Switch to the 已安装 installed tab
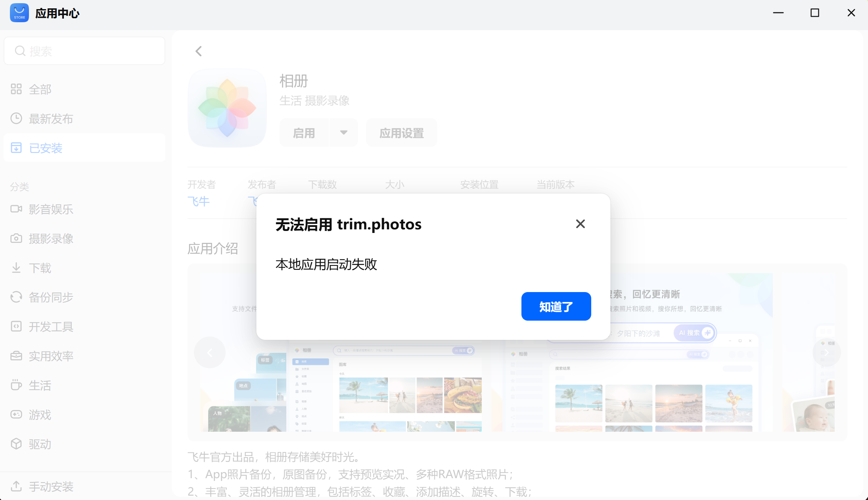The width and height of the screenshot is (868, 500). (x=45, y=148)
